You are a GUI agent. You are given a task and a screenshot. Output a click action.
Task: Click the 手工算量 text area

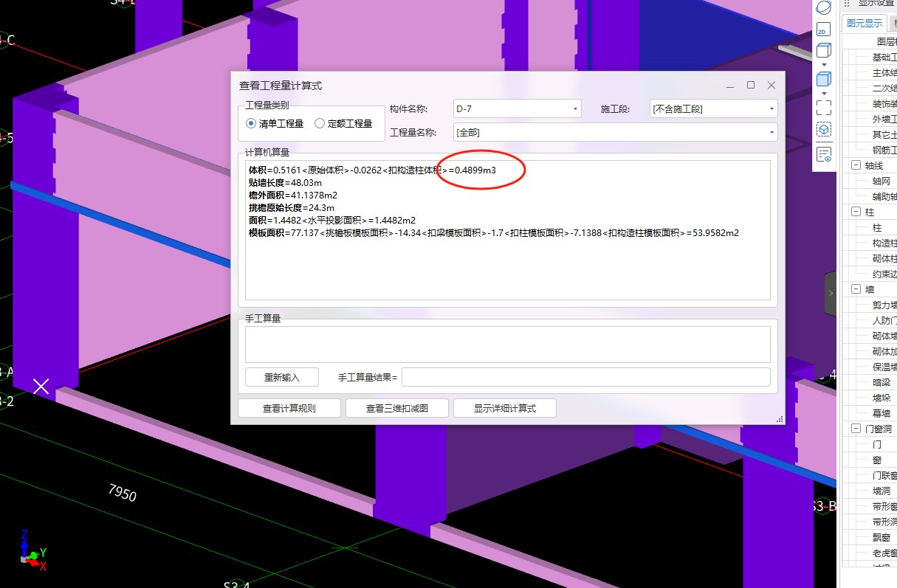[x=508, y=345]
